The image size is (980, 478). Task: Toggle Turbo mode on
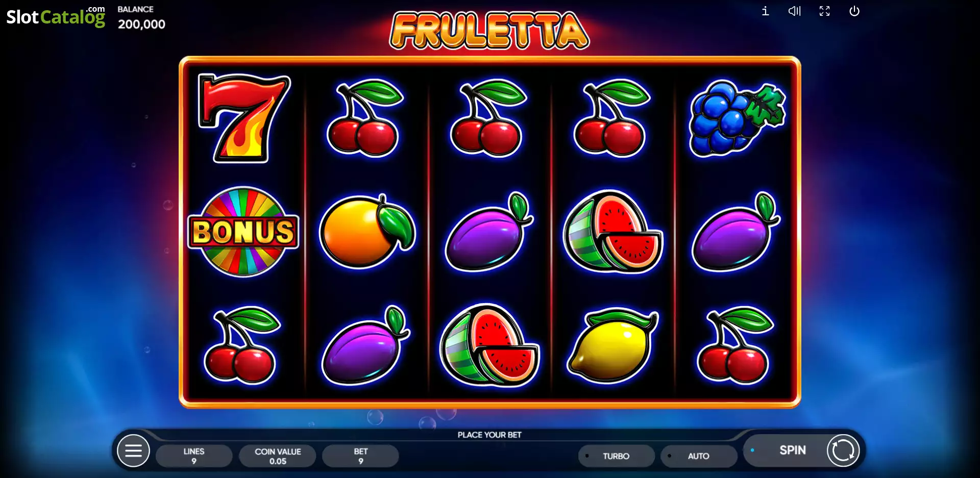(x=616, y=456)
